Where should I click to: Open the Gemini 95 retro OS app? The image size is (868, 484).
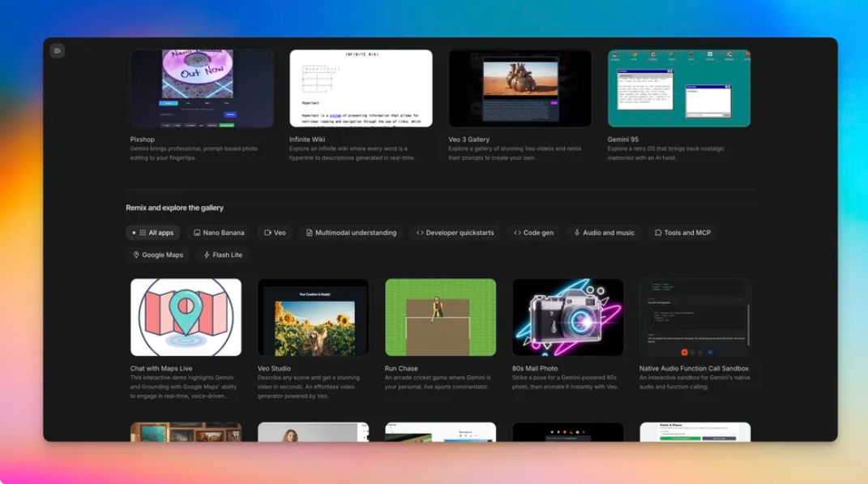point(681,89)
